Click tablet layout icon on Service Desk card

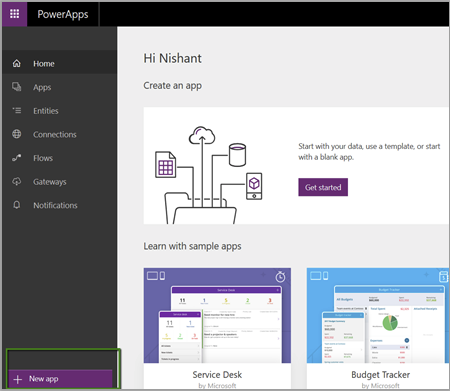[152, 276]
